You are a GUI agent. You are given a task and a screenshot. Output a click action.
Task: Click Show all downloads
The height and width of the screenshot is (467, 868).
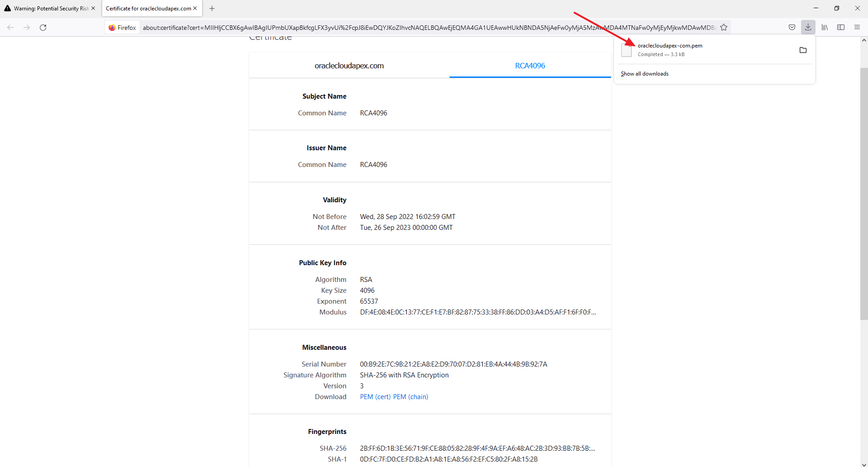point(645,74)
